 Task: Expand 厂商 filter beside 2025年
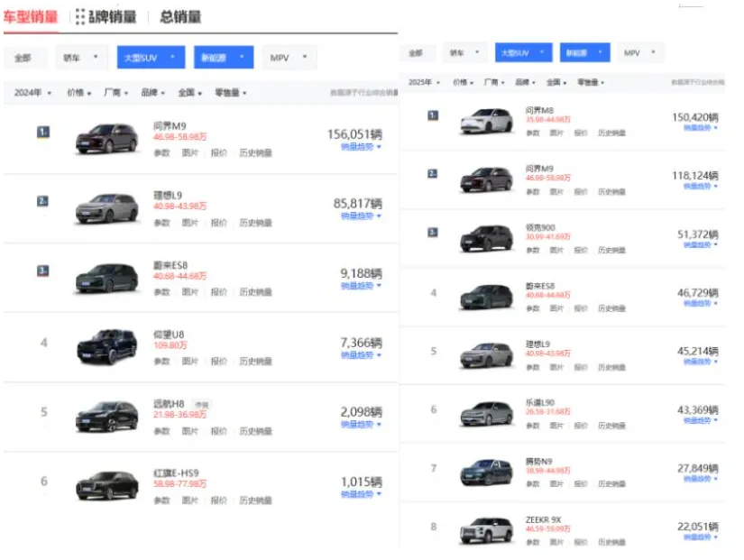point(494,82)
